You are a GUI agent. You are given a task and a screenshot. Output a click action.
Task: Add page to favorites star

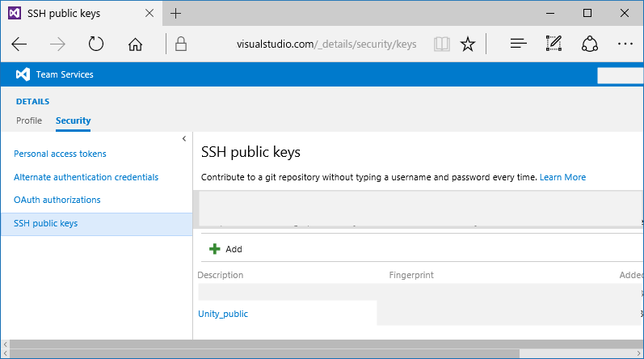(468, 44)
